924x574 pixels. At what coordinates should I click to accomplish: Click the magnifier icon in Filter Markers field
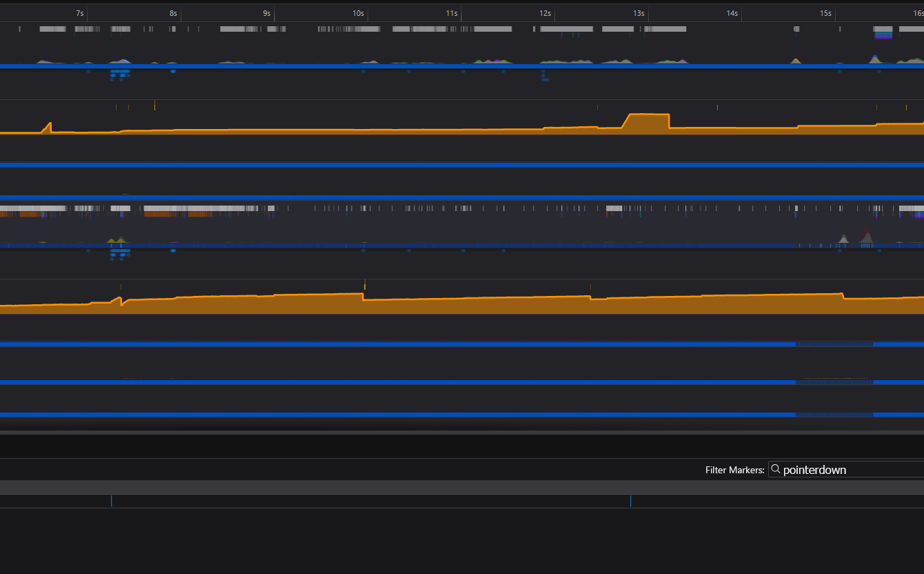(776, 469)
